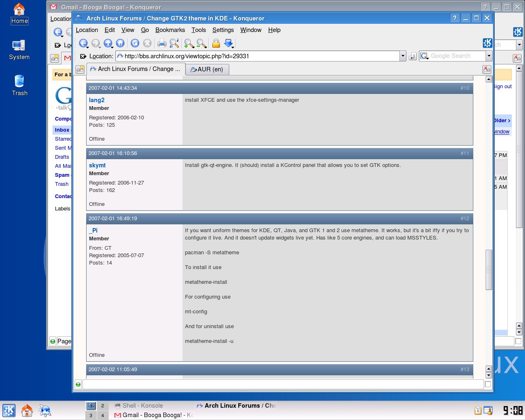Image resolution: width=525 pixels, height=420 pixels.
Task: Open the Window menu
Action: 251,30
